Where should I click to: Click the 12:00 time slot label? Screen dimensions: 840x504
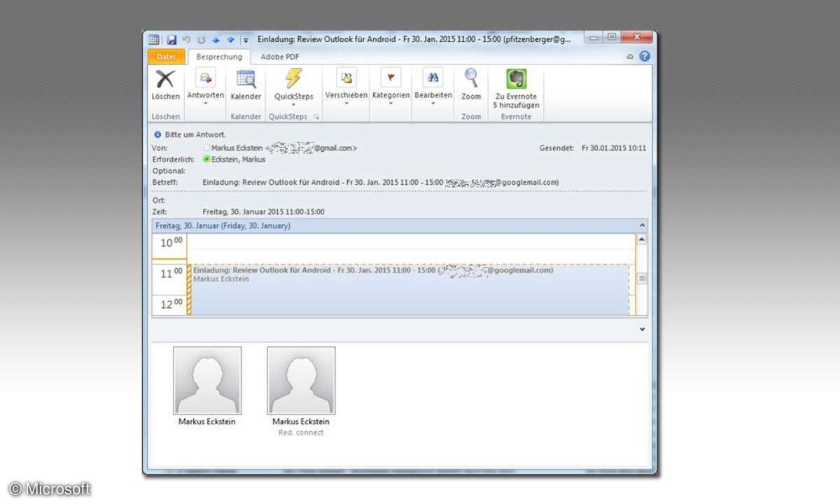170,304
